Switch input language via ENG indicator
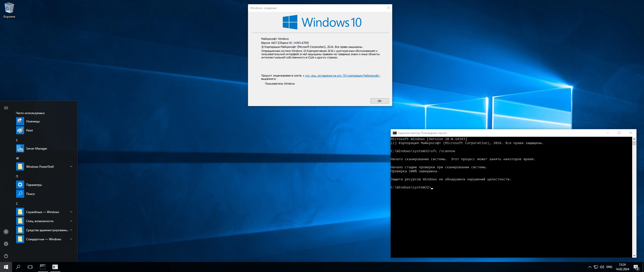Viewport: 644px width, 272px height. tap(609, 267)
